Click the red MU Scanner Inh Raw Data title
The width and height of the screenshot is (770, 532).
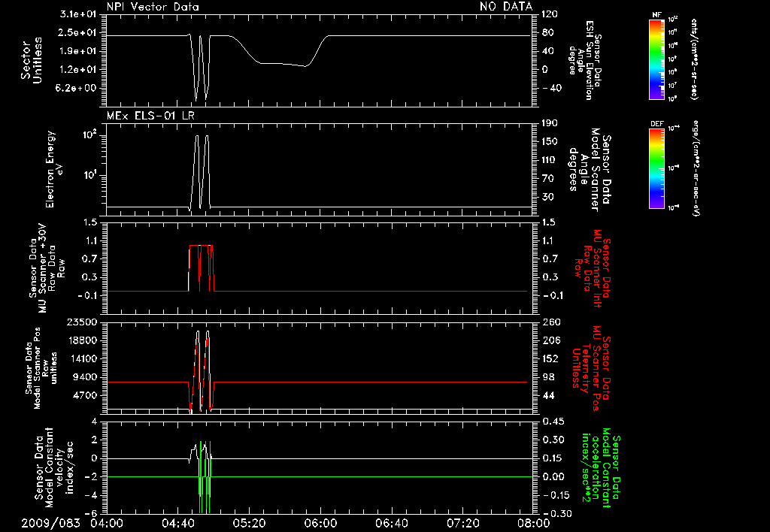click(593, 269)
